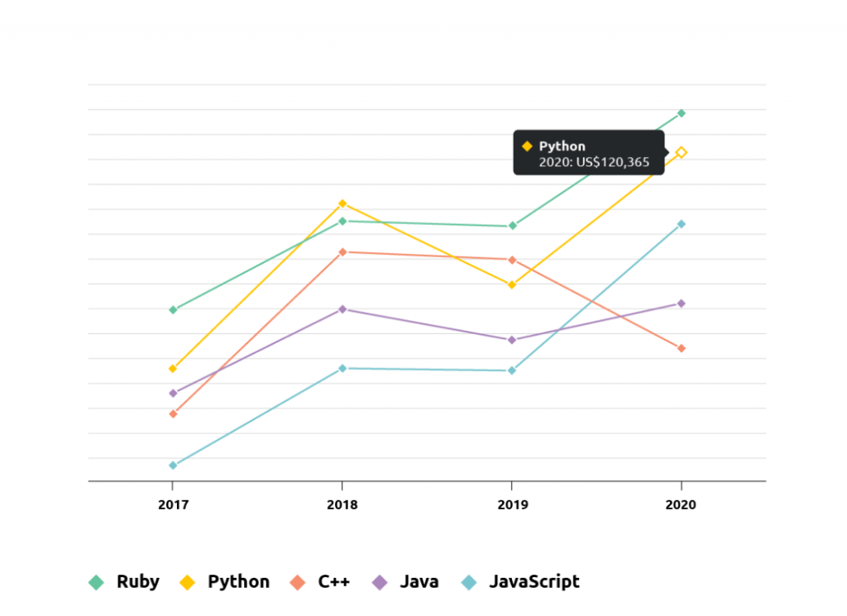Image resolution: width=847 pixels, height=616 pixels.
Task: Select the highlighted Python 2020 data point
Action: [682, 153]
